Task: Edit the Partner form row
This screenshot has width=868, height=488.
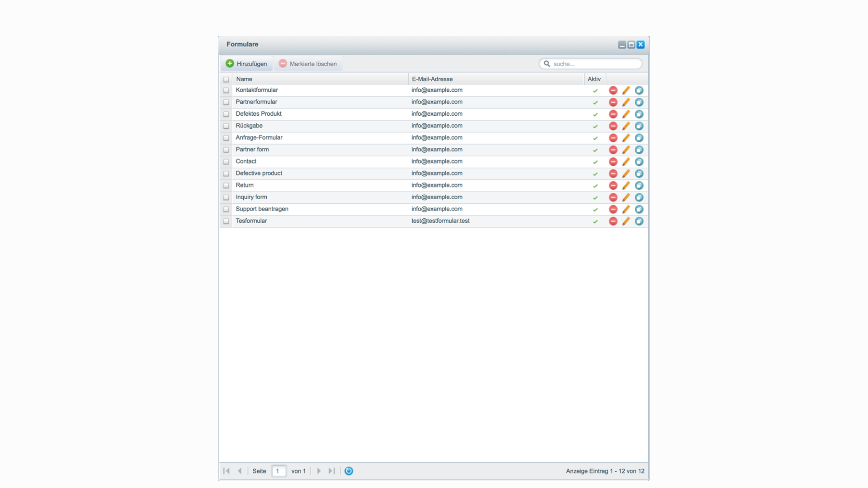Action: pos(626,150)
